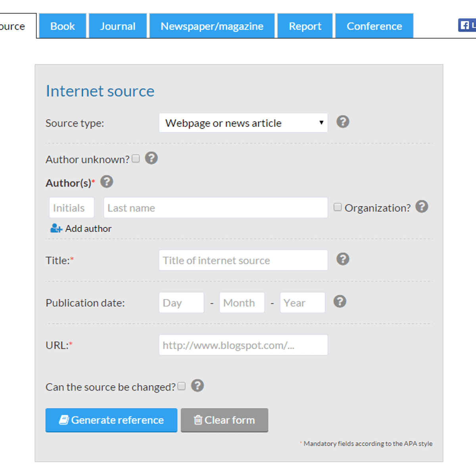Click help icon next to Source type
Viewport: 476px width, 476px height.
point(343,122)
